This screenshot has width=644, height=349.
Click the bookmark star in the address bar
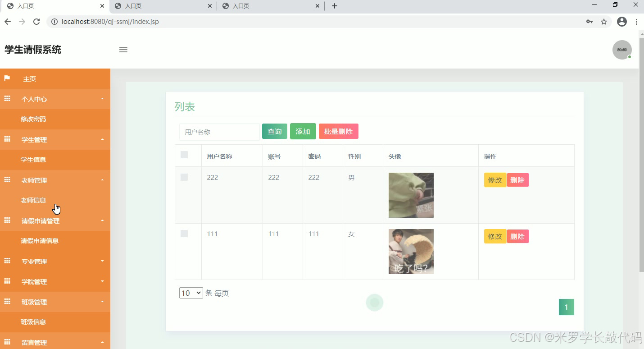coord(604,21)
